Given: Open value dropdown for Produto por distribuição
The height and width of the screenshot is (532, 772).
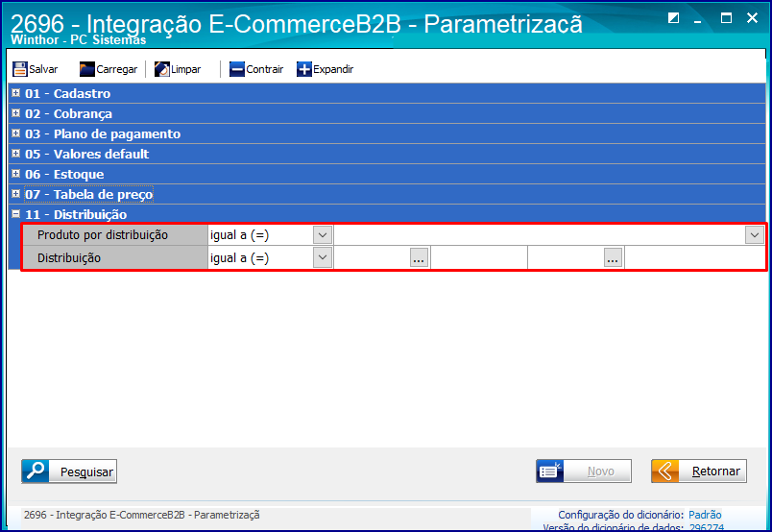Looking at the screenshot, I should click(755, 235).
